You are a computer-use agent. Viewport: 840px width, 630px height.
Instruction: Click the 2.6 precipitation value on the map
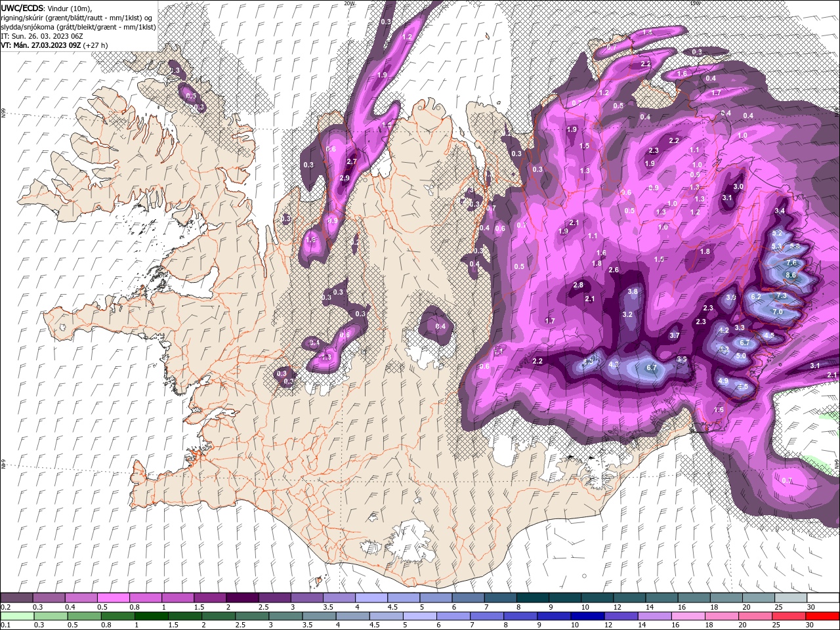[614, 270]
